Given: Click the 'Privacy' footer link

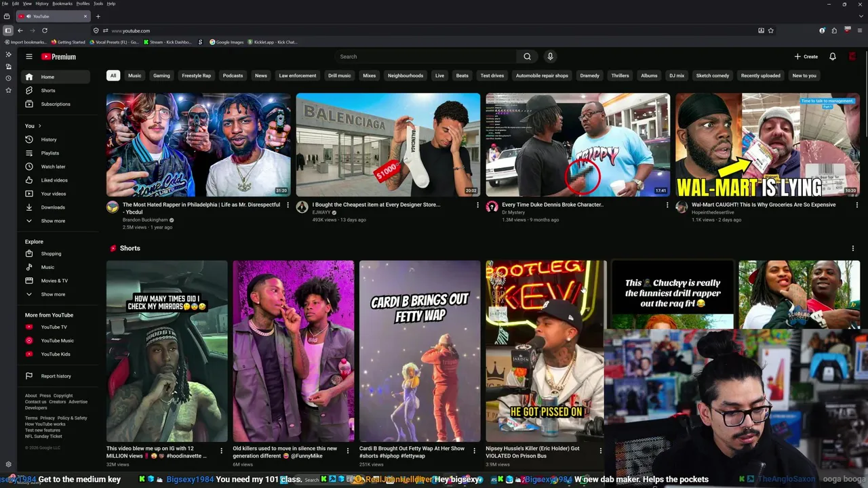Looking at the screenshot, I should pyautogui.click(x=47, y=418).
